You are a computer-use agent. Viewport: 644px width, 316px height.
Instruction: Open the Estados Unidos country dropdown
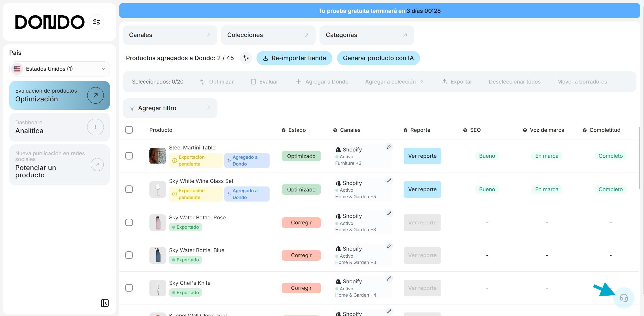pos(59,69)
